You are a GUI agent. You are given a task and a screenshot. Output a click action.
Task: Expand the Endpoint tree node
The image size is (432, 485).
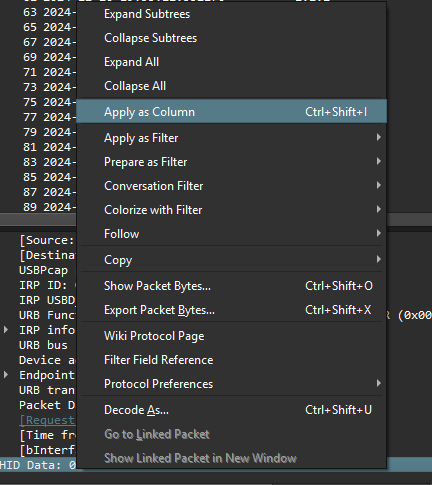tap(6, 375)
